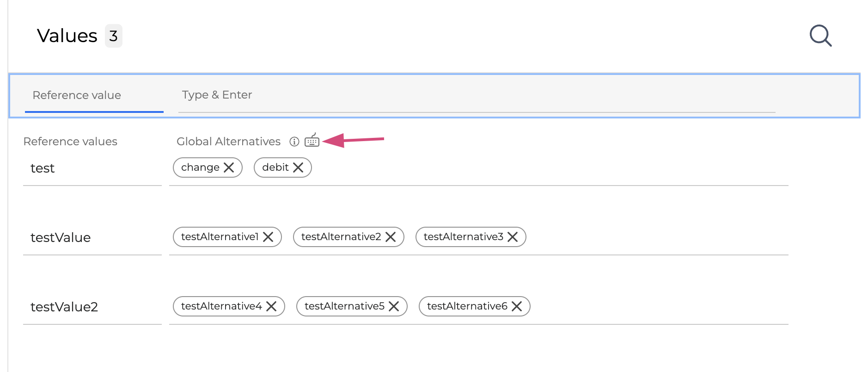This screenshot has width=868, height=372.
Task: Click the "change" chip label
Action: tap(200, 167)
